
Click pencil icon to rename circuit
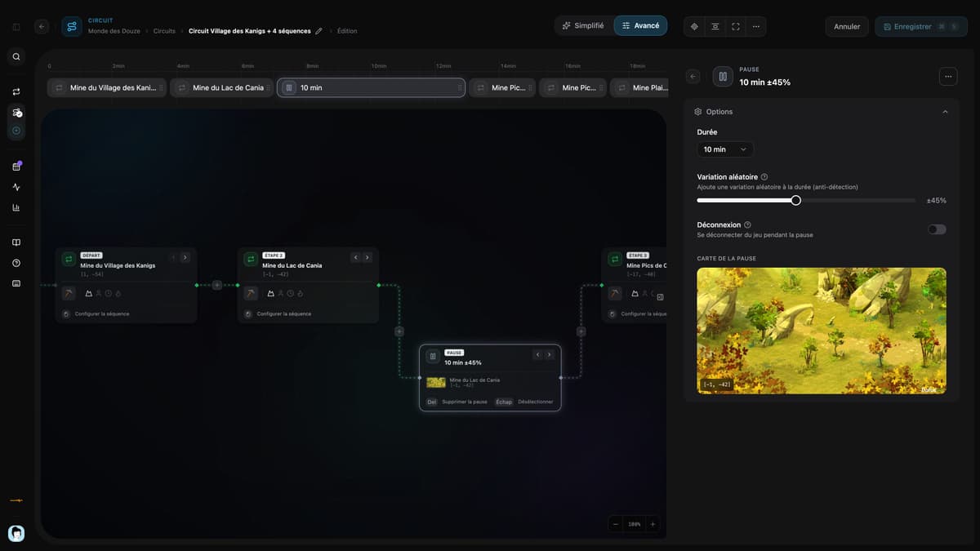tap(318, 31)
